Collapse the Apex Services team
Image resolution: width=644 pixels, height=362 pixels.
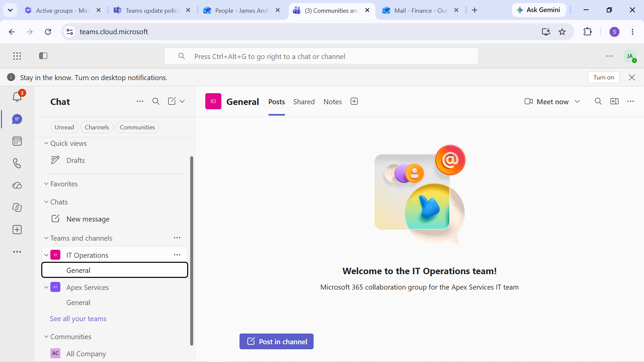[x=46, y=287]
